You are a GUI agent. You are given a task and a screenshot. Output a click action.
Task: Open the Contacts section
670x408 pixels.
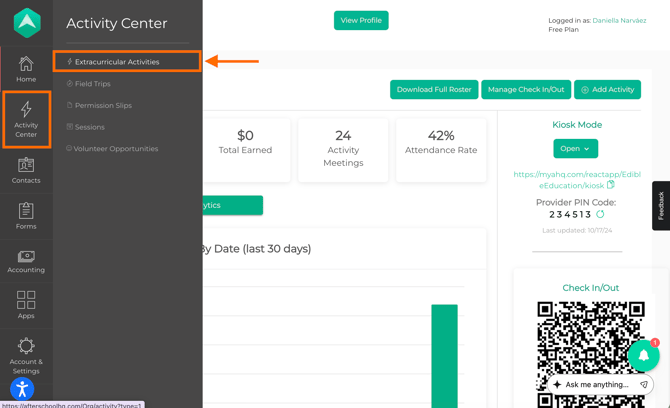26,170
